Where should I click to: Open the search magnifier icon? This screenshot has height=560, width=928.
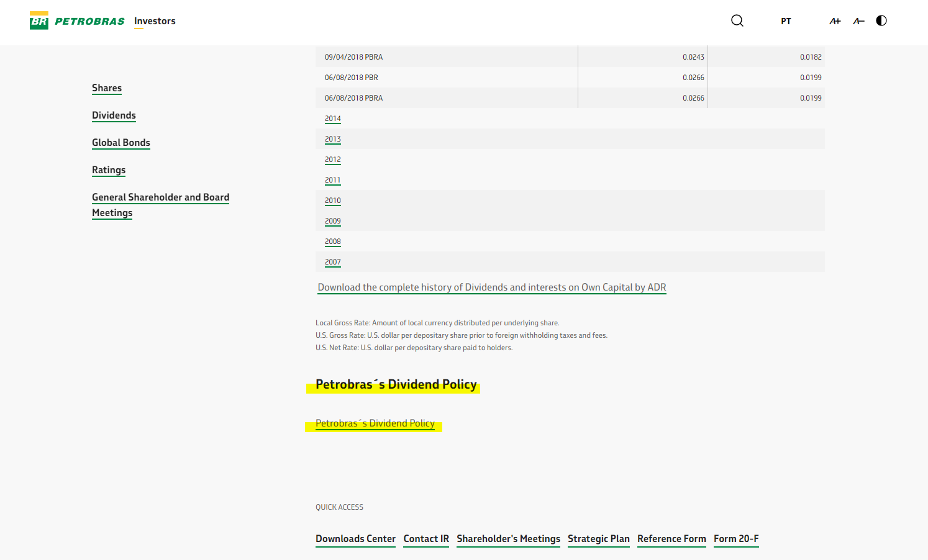(x=737, y=20)
